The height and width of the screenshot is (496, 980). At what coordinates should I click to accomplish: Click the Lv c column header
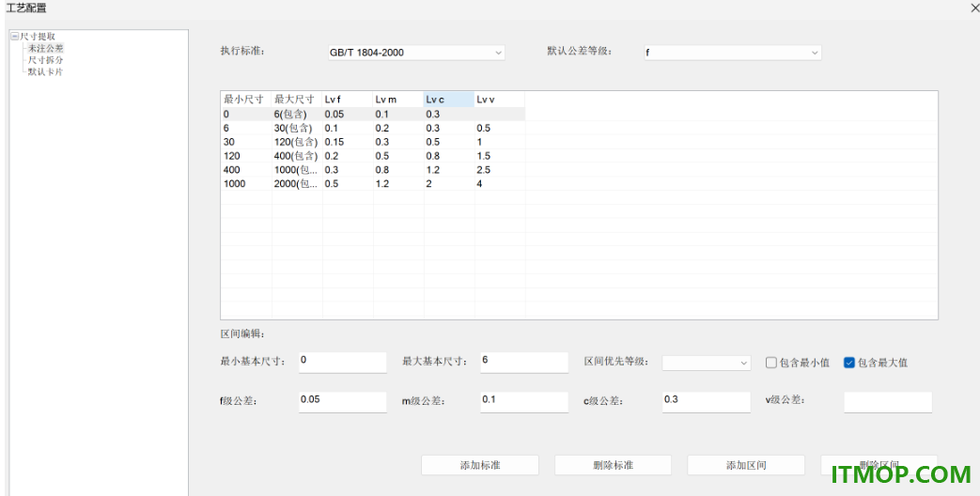coord(449,100)
